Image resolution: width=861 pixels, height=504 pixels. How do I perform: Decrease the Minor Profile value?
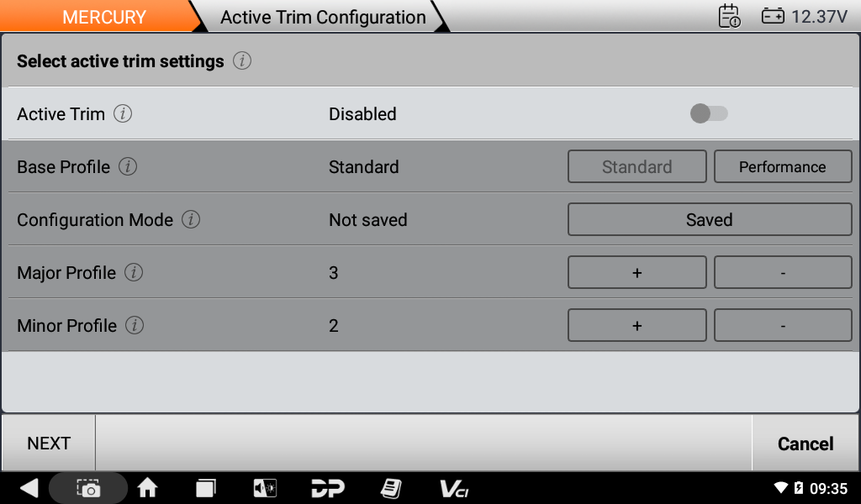click(782, 326)
